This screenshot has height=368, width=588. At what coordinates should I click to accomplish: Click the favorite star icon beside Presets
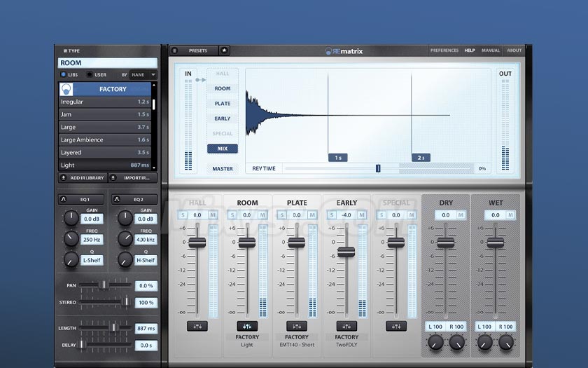coord(224,50)
